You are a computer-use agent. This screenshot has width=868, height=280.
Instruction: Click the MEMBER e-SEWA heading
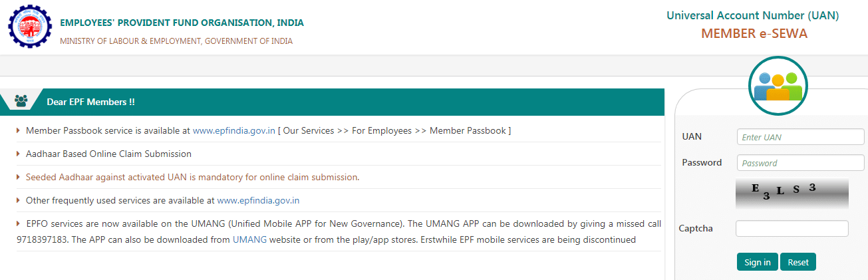(754, 34)
